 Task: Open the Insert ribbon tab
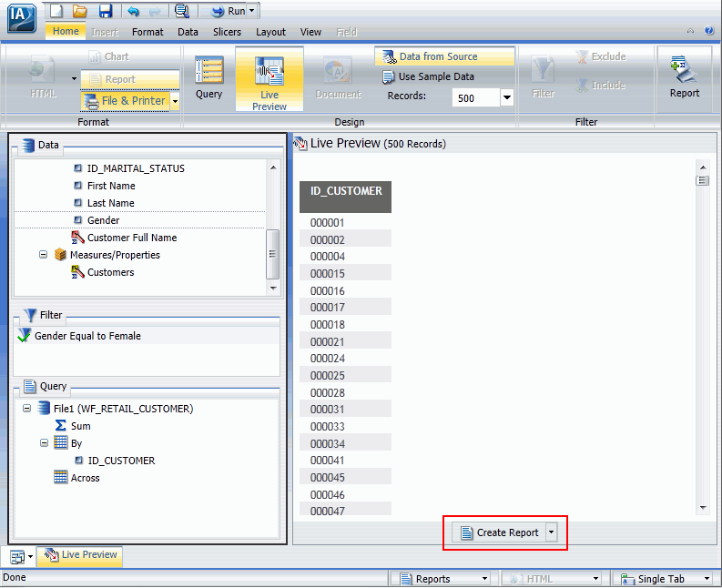click(x=105, y=32)
